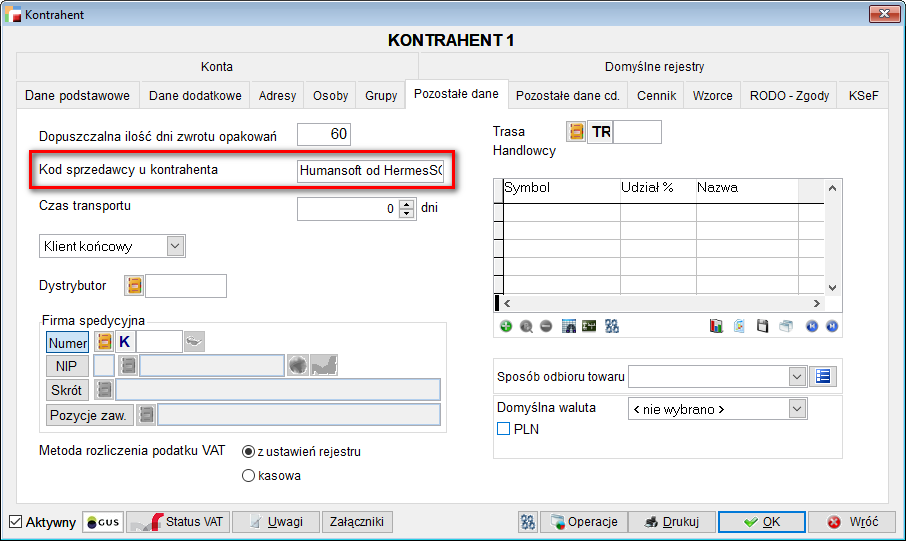Image resolution: width=906 pixels, height=541 pixels.
Task: Go to the last record arrow icon
Action: [x=831, y=326]
